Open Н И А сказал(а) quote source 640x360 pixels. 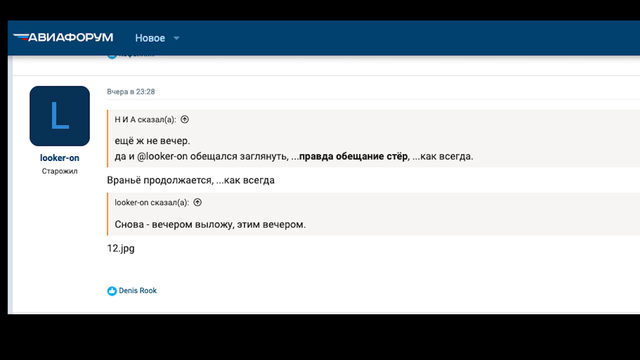(x=145, y=120)
